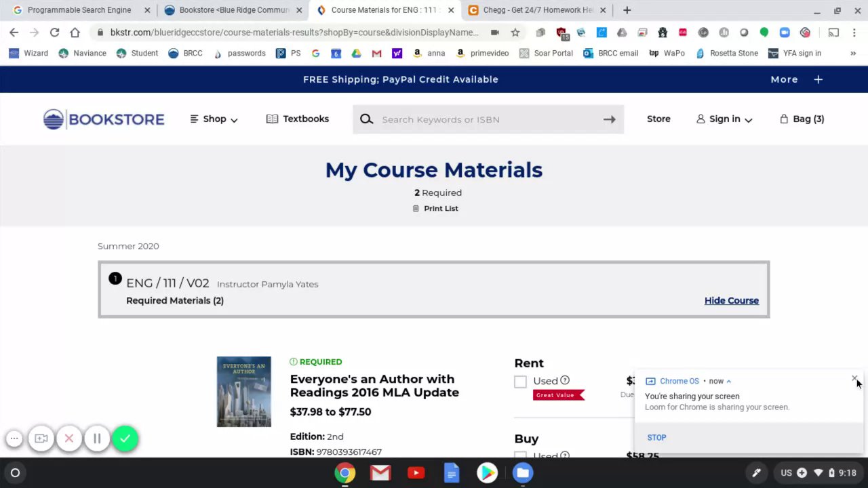Click the help icon next to Rent Used
This screenshot has width=868, height=488.
tap(565, 380)
